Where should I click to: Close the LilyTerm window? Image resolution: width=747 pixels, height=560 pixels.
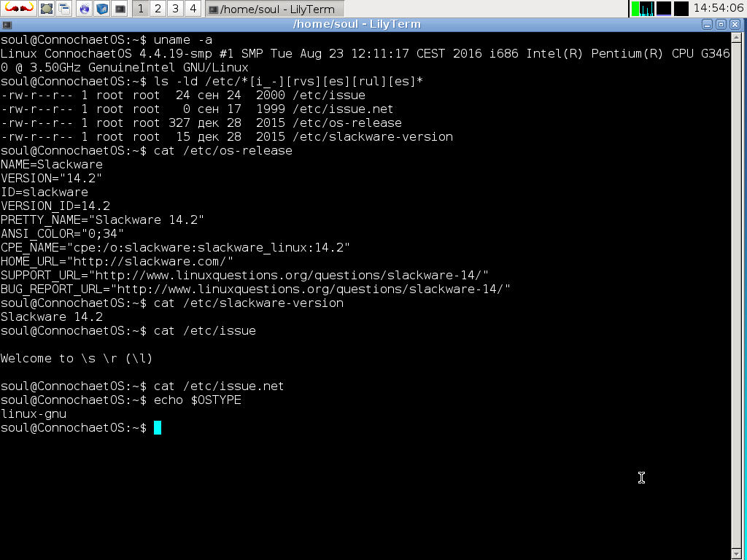735,25
